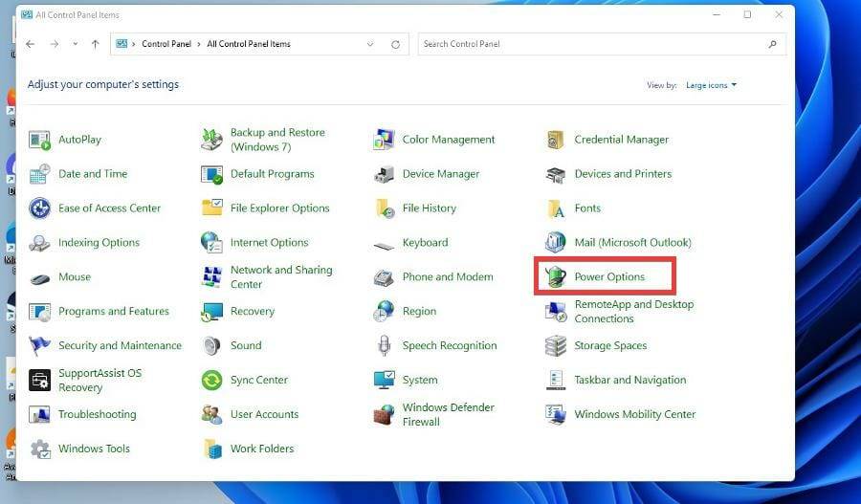Select the Sound speaker icon
The image size is (861, 504).
(211, 346)
